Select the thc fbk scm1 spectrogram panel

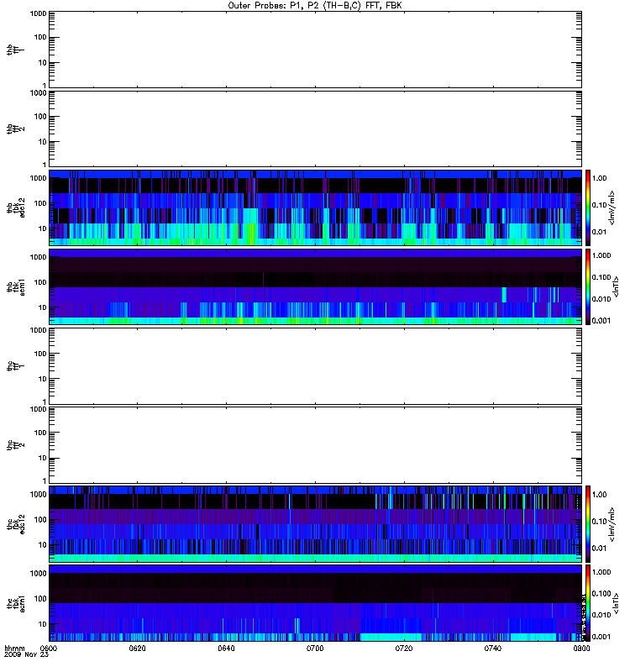point(316,603)
